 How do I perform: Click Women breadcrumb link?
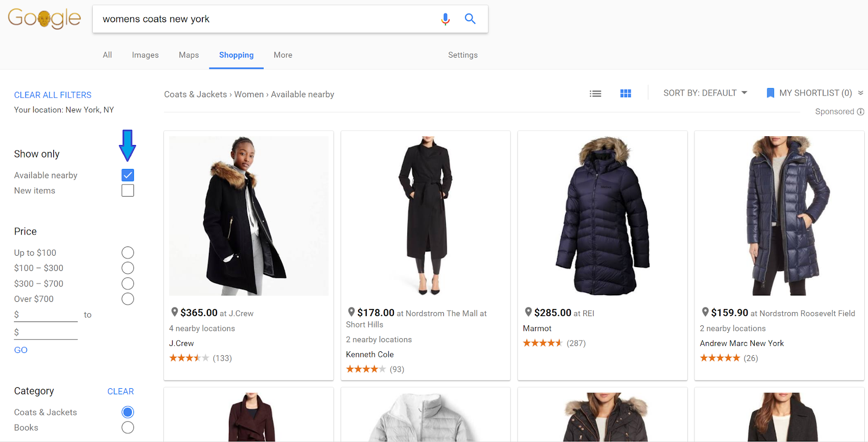point(249,94)
